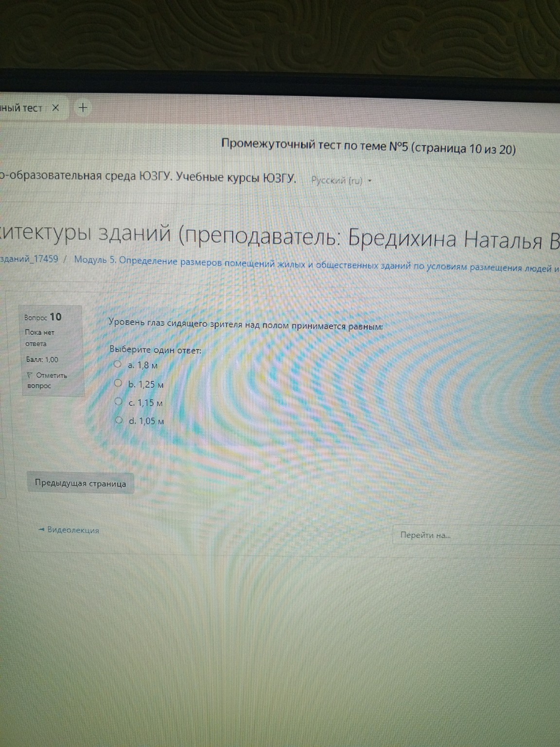Click the caret arrow beside Русский (ru)
The image size is (560, 747).
[370, 179]
